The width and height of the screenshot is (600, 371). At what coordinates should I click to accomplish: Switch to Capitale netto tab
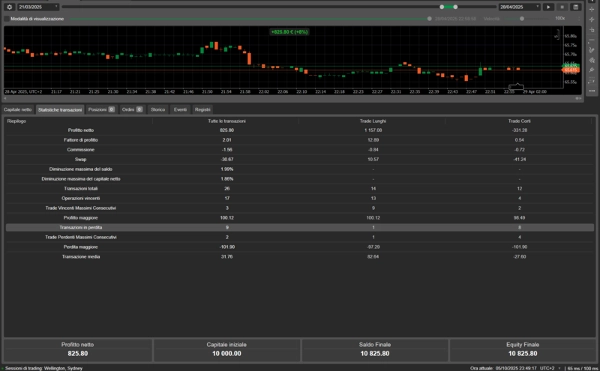tap(18, 109)
